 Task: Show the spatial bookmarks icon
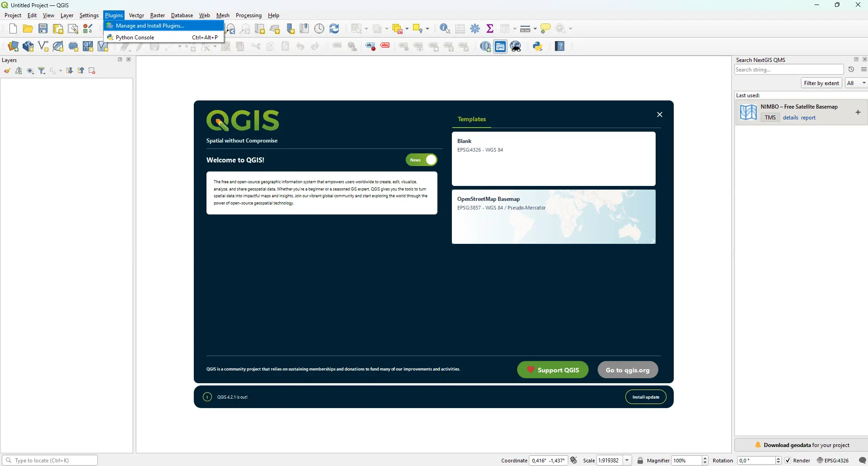pyautogui.click(x=304, y=29)
